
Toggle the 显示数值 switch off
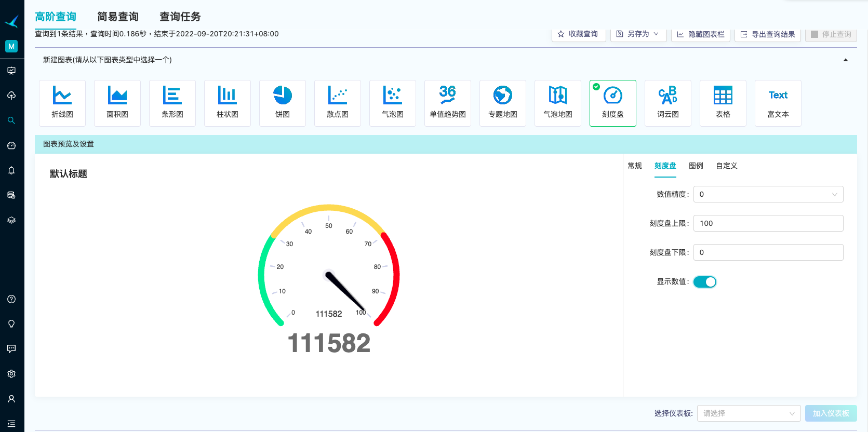705,282
